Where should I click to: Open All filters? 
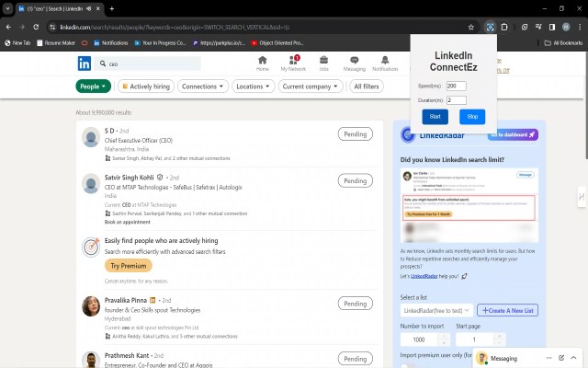coord(367,86)
